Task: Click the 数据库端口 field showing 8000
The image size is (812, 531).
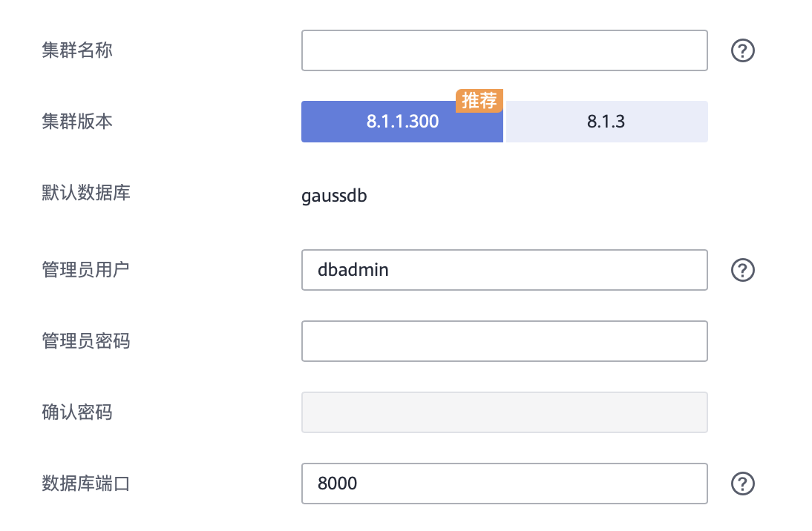Action: 504,484
